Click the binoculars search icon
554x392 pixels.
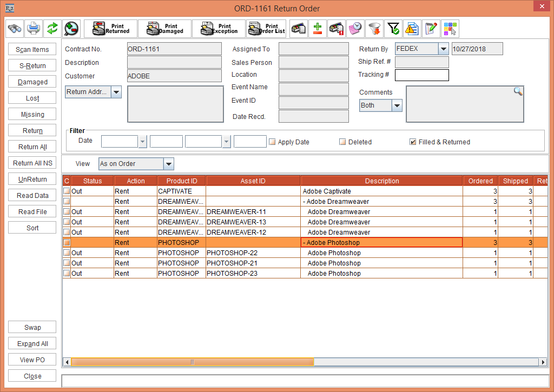[15, 28]
